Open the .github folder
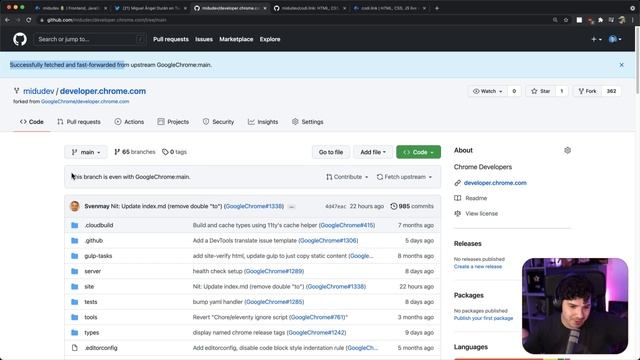The width and height of the screenshot is (640, 360). (x=93, y=240)
